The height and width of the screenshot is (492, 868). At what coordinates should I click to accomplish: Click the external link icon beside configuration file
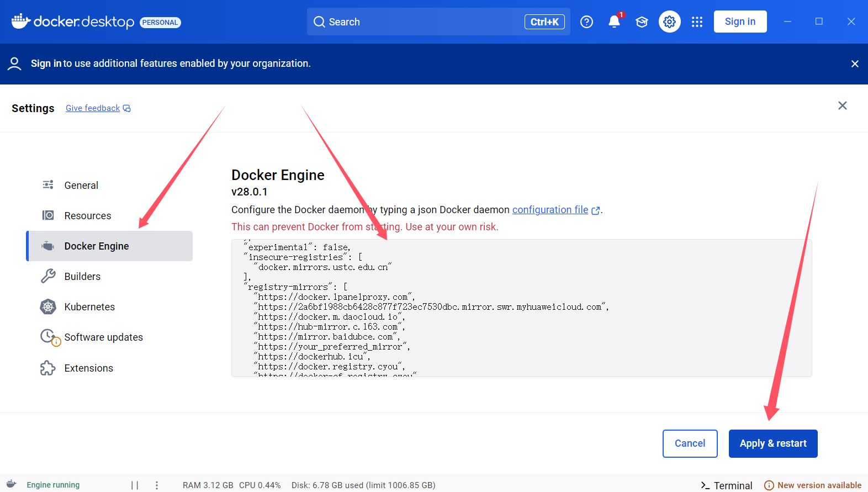tap(596, 210)
